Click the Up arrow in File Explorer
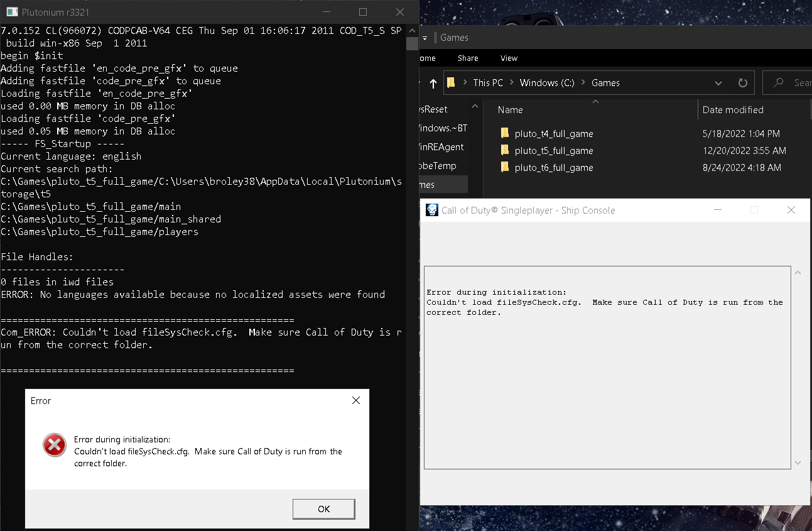The height and width of the screenshot is (531, 812). point(433,83)
